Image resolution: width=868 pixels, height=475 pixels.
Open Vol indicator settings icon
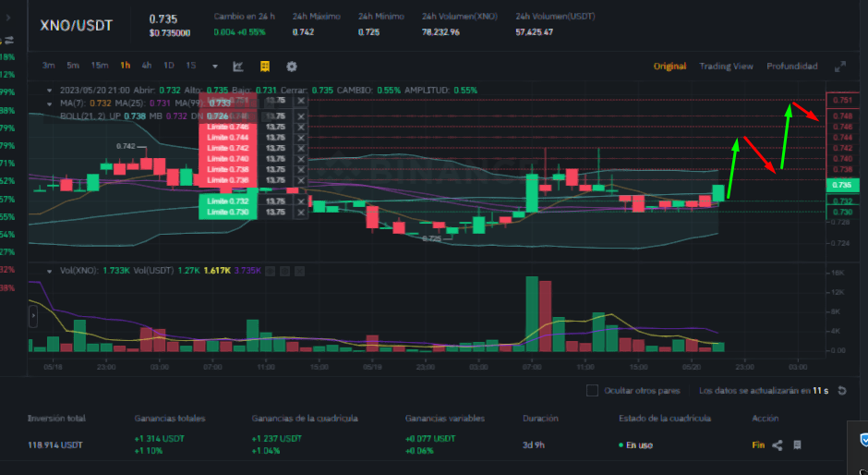point(284,271)
